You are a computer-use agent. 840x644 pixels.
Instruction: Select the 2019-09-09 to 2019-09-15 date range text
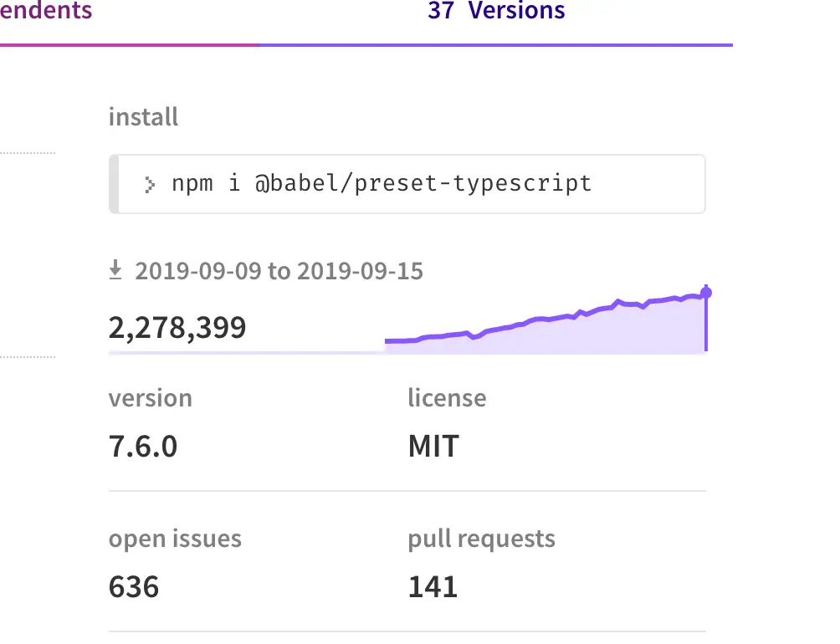click(279, 271)
